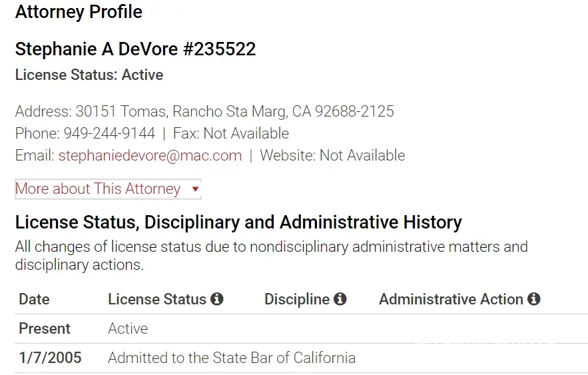
Task: Click the stephaniedevore@mac.com email link
Action: click(x=150, y=156)
